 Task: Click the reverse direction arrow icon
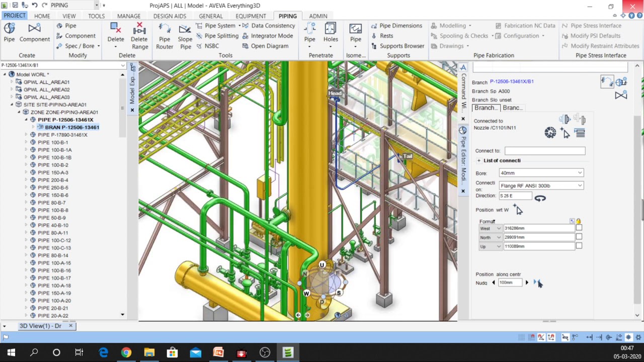tap(540, 198)
